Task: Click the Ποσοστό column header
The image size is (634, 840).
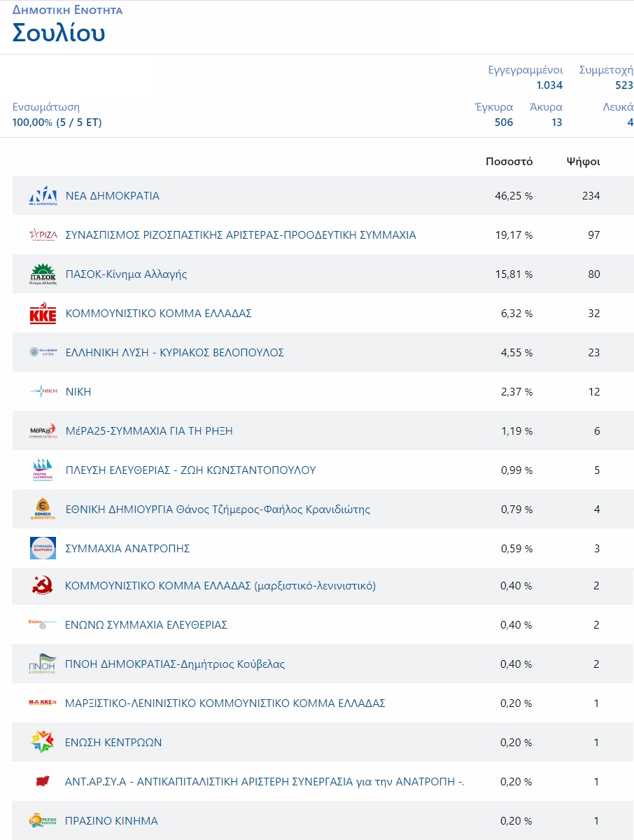Action: click(x=509, y=162)
